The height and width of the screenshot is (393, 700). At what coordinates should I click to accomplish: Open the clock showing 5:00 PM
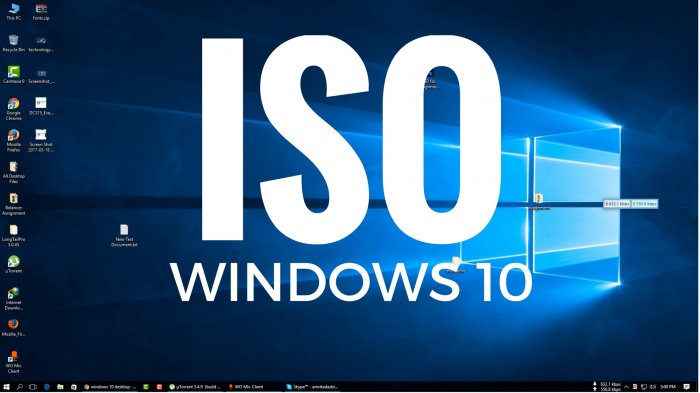coord(668,387)
